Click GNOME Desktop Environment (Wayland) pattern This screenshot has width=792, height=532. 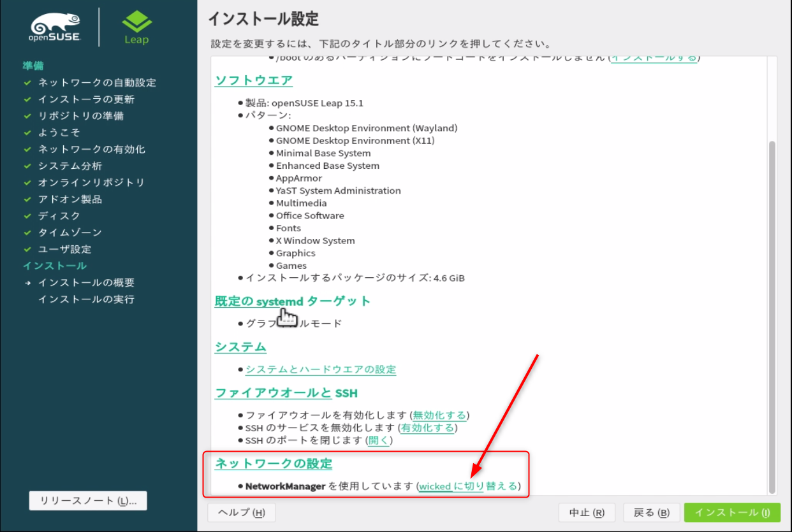(x=367, y=128)
